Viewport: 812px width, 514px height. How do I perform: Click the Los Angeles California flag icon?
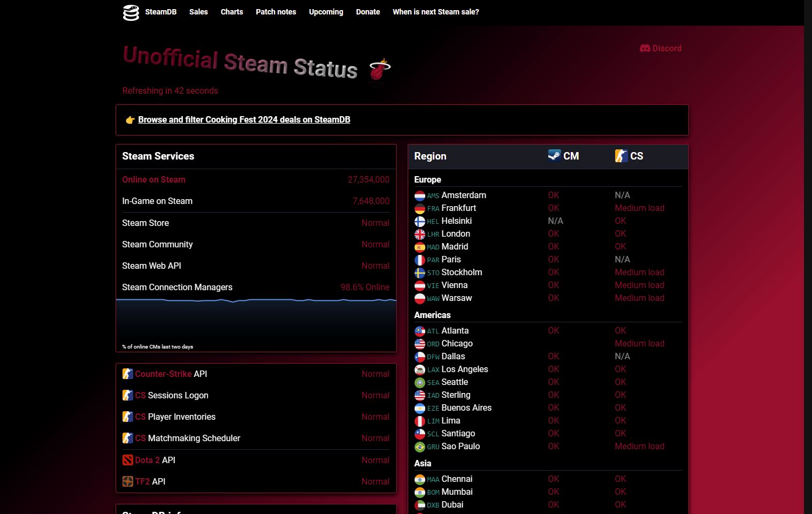tap(420, 369)
